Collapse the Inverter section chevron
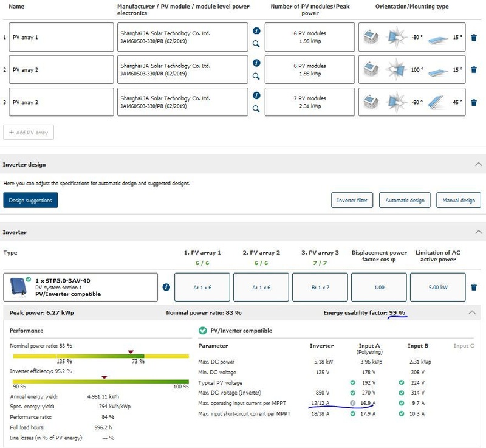The width and height of the screenshot is (486, 448). point(478,232)
